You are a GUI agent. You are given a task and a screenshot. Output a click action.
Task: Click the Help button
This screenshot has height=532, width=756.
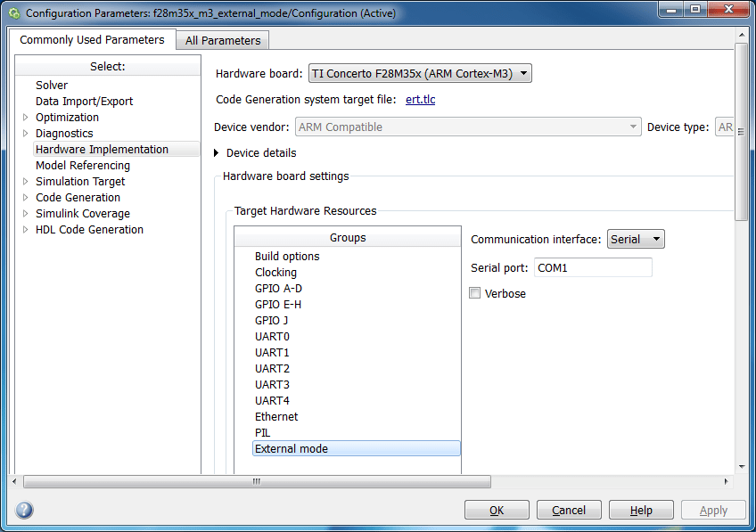(x=641, y=511)
